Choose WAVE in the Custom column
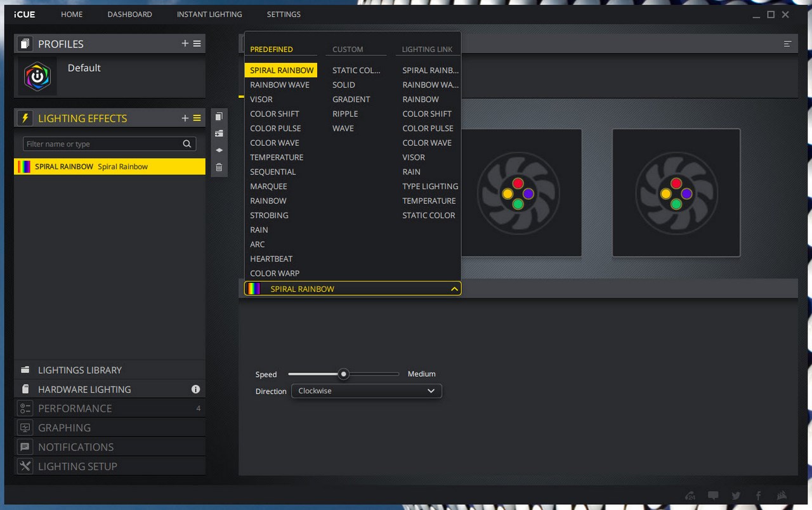The image size is (812, 510). click(x=343, y=129)
